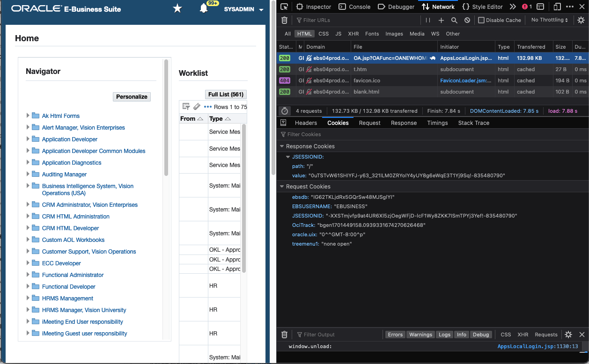Open responsive design mode icon
Image resolution: width=589 pixels, height=364 pixels.
(x=557, y=7)
